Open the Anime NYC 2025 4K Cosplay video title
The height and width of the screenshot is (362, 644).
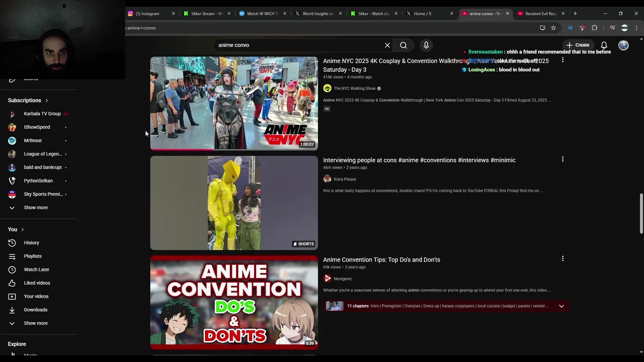[436, 65]
